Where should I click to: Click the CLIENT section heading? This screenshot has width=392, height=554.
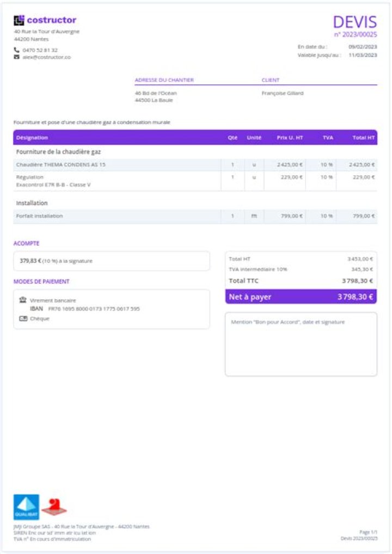(x=271, y=80)
